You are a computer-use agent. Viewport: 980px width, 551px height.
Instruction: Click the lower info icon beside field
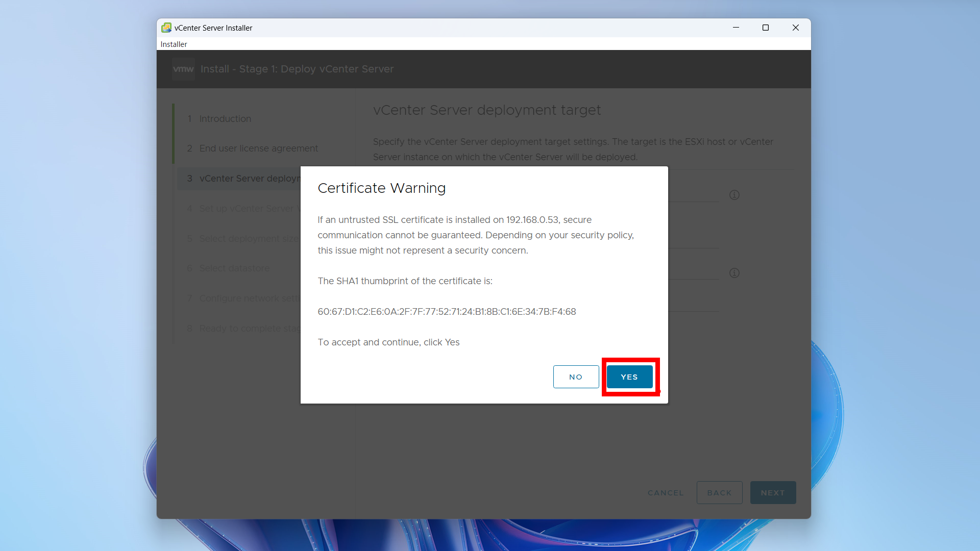point(734,273)
